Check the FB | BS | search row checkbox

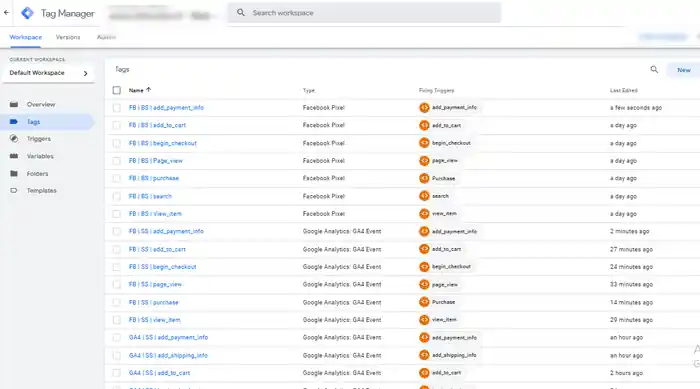tap(117, 196)
